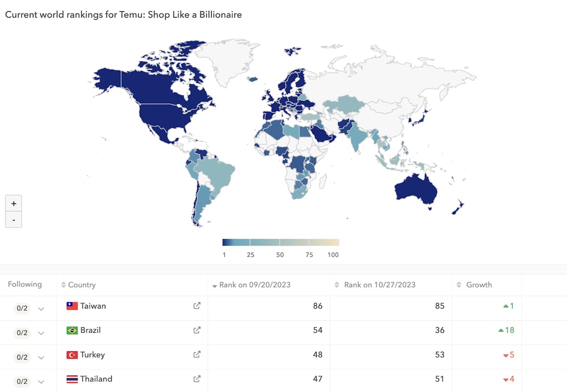Toggle the 0/2 following badge for Turkey
This screenshot has width=567, height=392.
coord(22,357)
